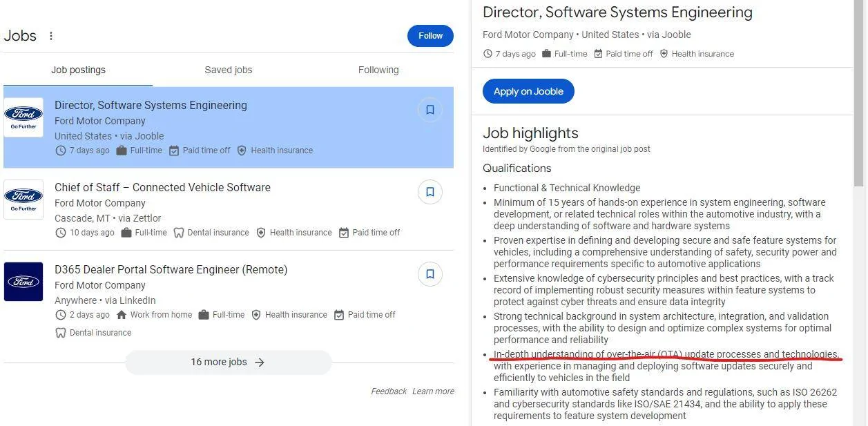Click the briefcase icon in Chief of Staff listing
The image size is (868, 426).
click(x=126, y=233)
